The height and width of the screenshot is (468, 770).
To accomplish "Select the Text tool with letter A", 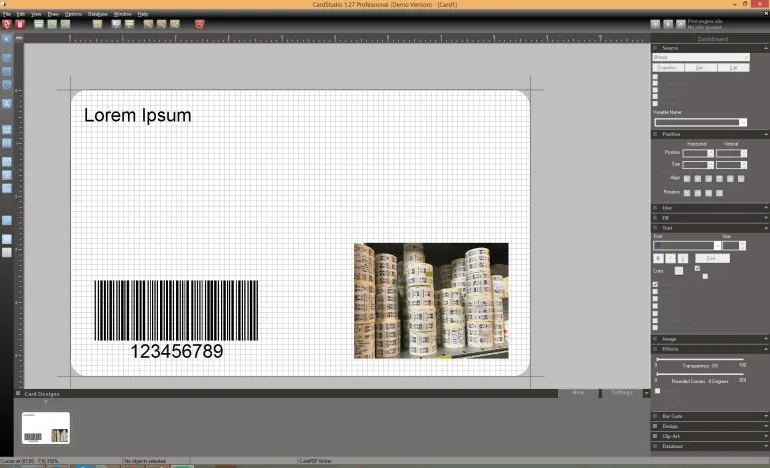I will pos(6,104).
